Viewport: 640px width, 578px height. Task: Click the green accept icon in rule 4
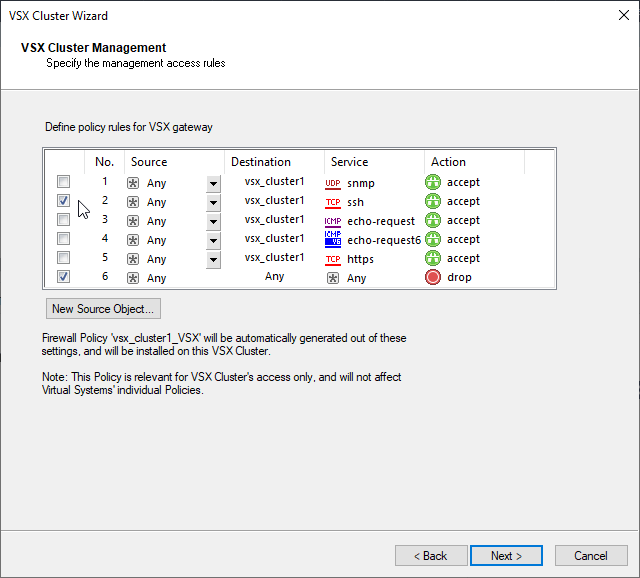click(x=433, y=239)
